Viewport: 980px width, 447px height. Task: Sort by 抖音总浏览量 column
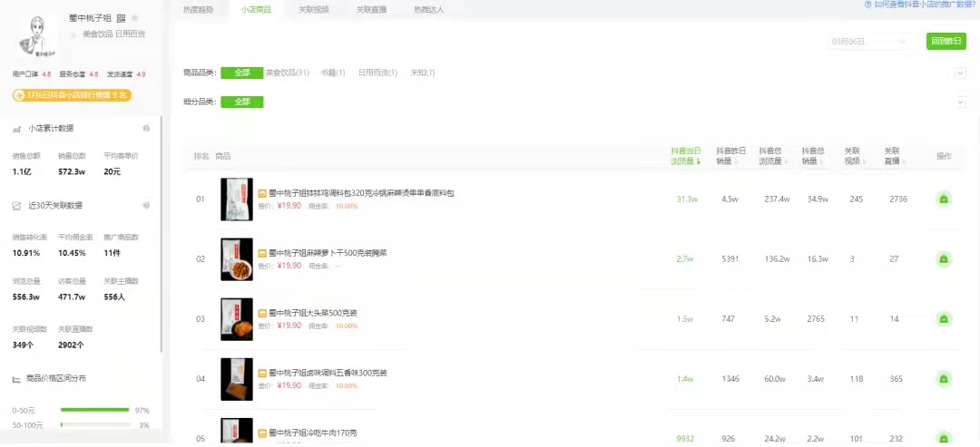(x=773, y=156)
